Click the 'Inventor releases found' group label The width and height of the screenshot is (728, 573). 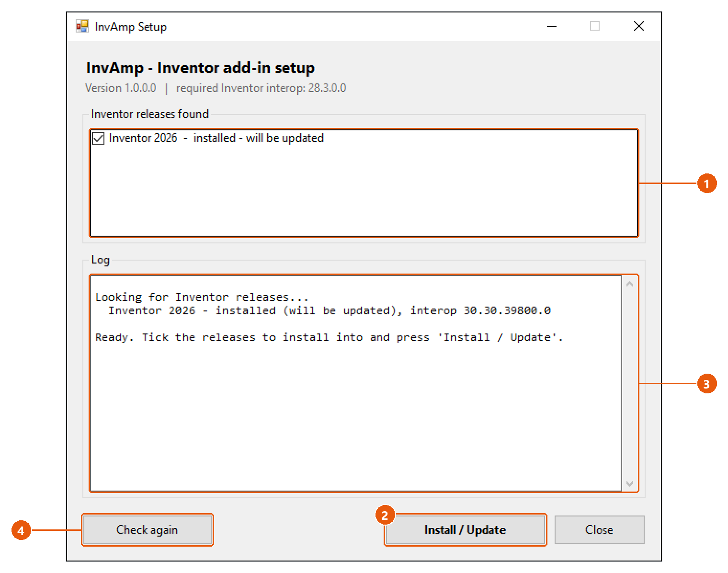point(150,114)
